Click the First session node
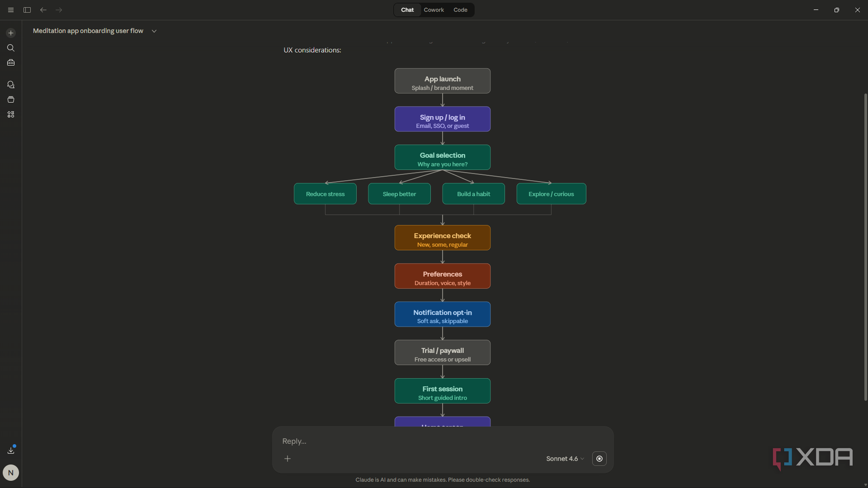Screen dimensions: 868x488 [442, 391]
